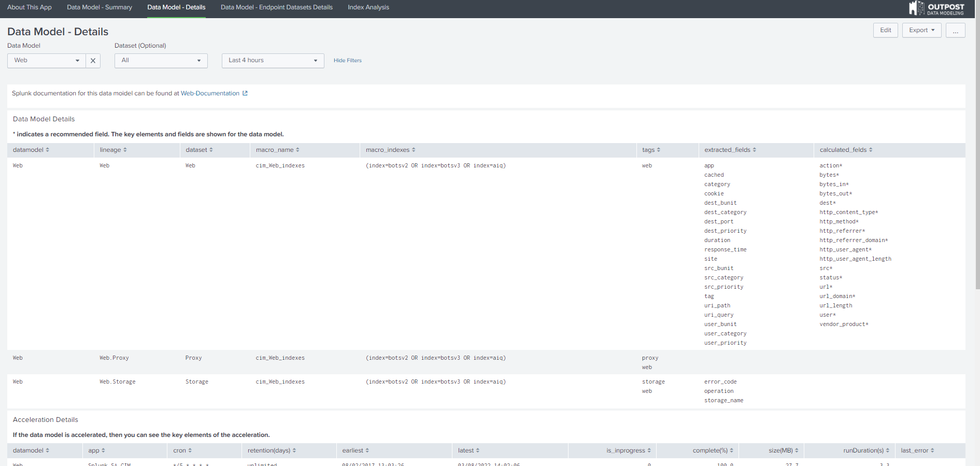The height and width of the screenshot is (466, 980).
Task: Sort the macro_indexes column
Action: pos(390,150)
